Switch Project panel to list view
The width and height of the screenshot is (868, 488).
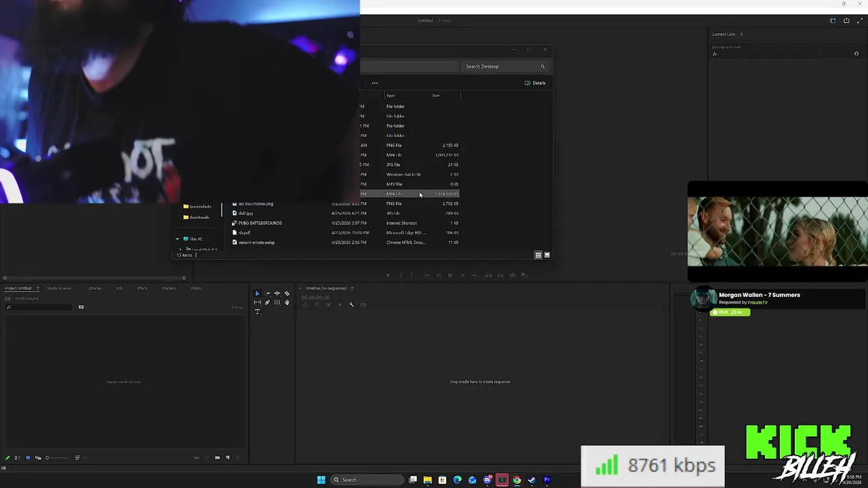[x=18, y=457]
